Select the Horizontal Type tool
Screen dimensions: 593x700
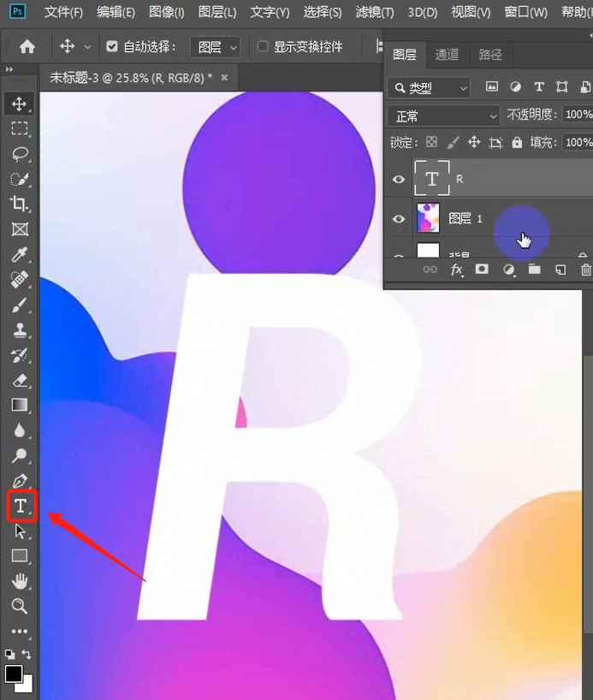19,506
